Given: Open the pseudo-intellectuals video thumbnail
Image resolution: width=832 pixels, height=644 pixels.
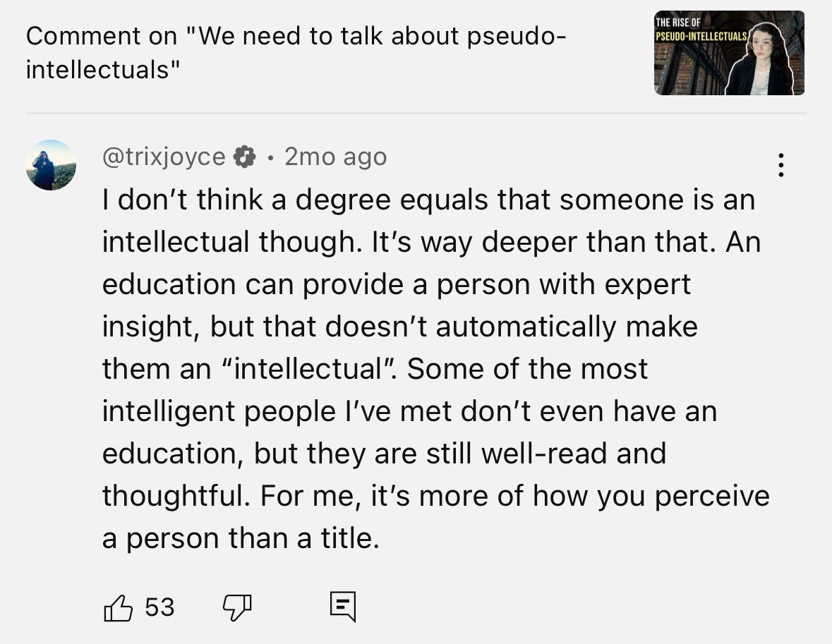Looking at the screenshot, I should click(x=729, y=53).
